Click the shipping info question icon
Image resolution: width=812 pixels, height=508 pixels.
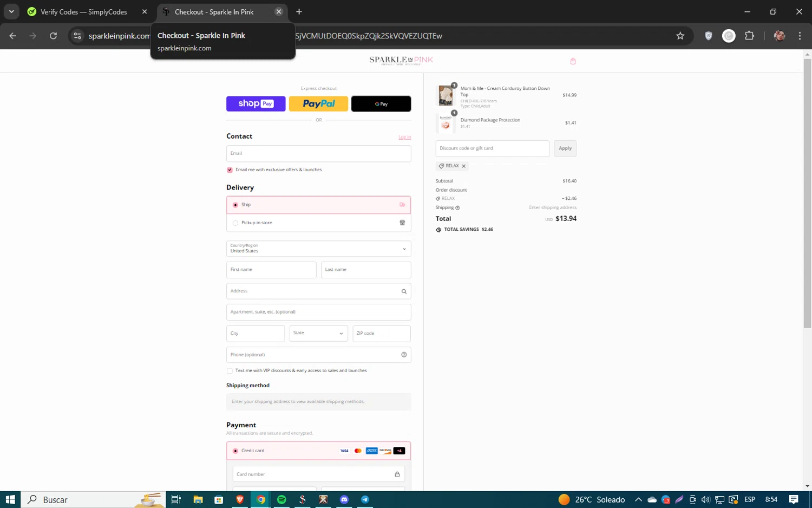point(457,208)
